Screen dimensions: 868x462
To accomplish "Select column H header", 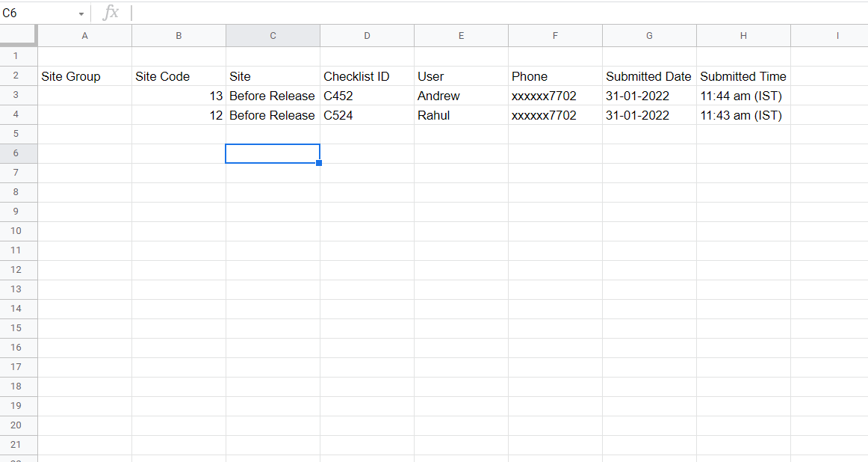I will (x=743, y=35).
